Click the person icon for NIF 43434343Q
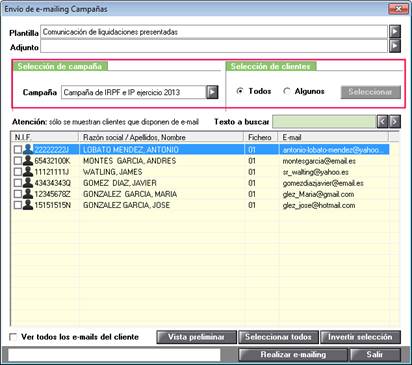The width and height of the screenshot is (412, 365). coord(28,183)
